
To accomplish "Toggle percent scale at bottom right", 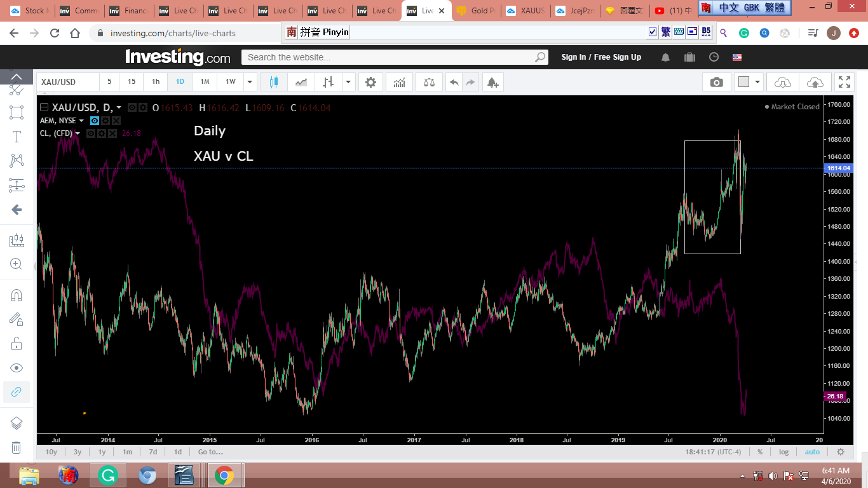I will point(760,452).
